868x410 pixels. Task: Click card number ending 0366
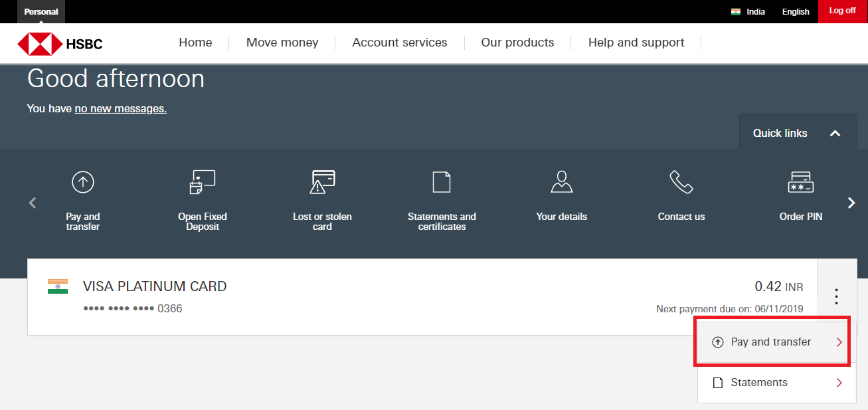click(133, 309)
